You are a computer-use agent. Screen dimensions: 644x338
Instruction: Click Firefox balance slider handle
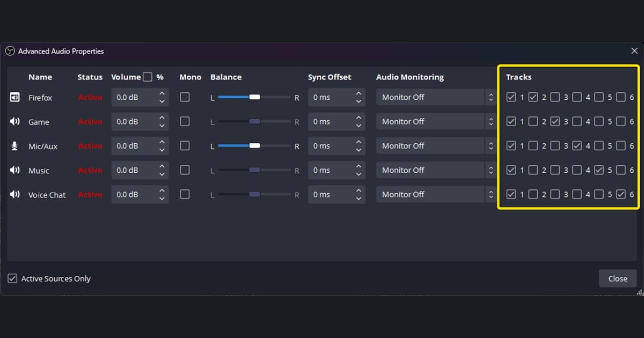tap(255, 97)
